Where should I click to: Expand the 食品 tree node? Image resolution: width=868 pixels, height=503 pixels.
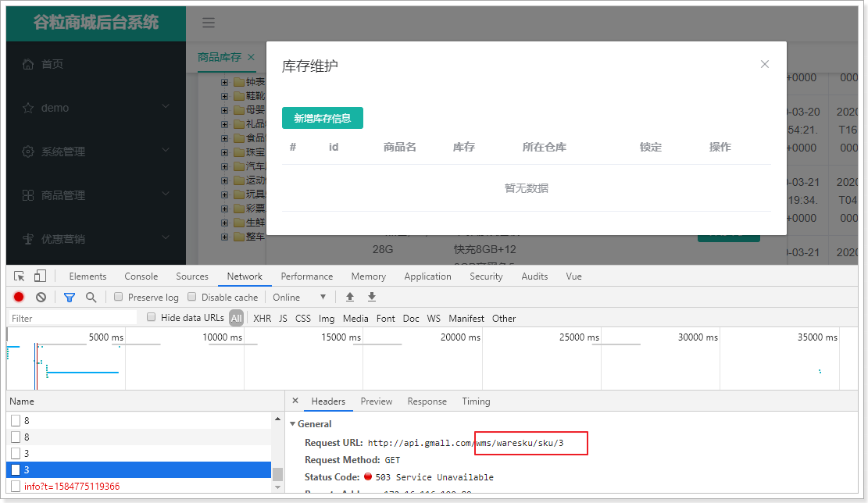[x=224, y=138]
